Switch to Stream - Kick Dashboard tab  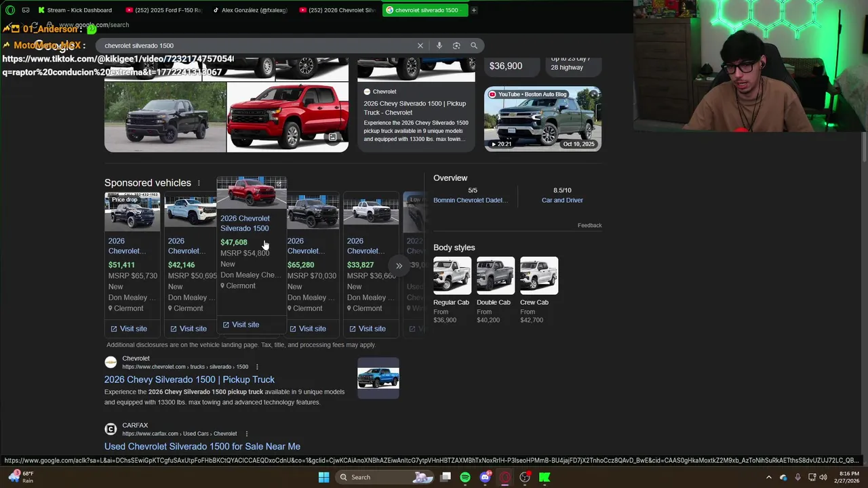(76, 10)
